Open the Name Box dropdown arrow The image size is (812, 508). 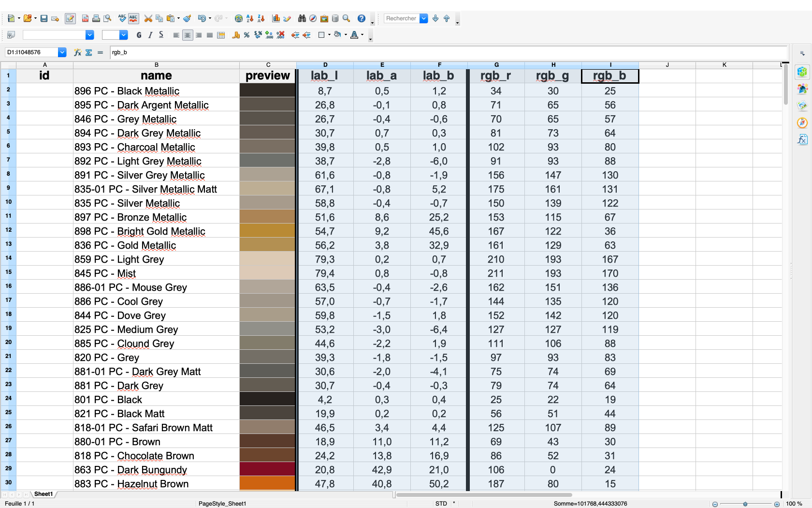tap(62, 52)
